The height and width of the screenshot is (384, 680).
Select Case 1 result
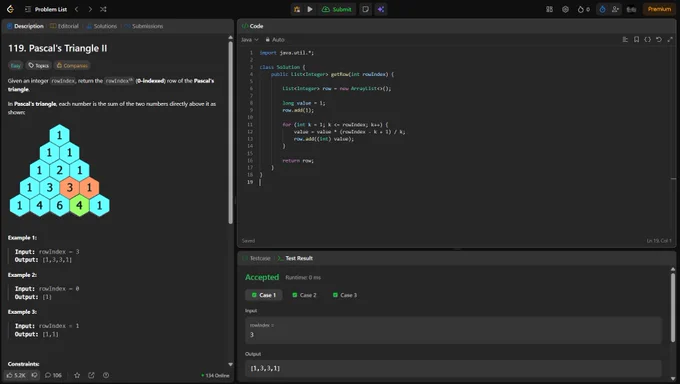click(264, 295)
